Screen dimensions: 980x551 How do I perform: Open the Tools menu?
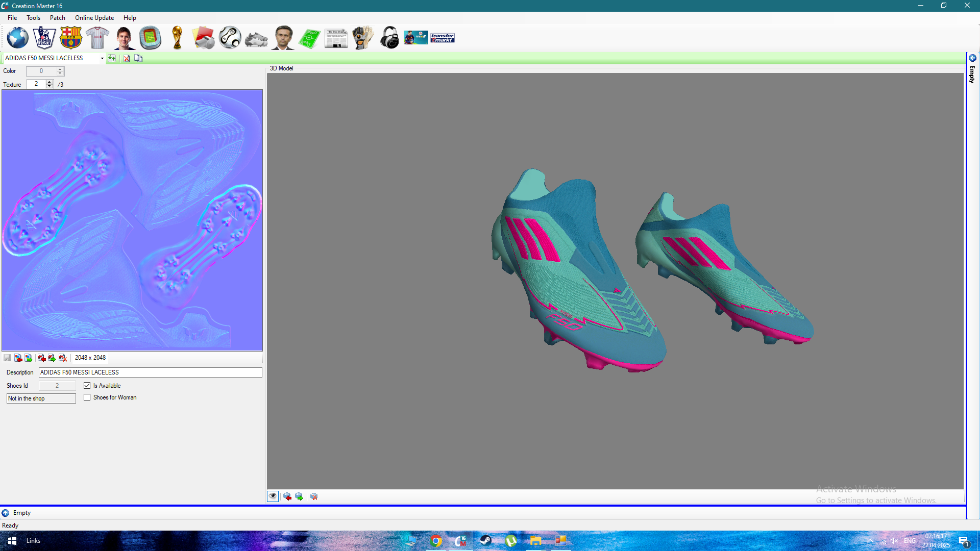pos(34,18)
